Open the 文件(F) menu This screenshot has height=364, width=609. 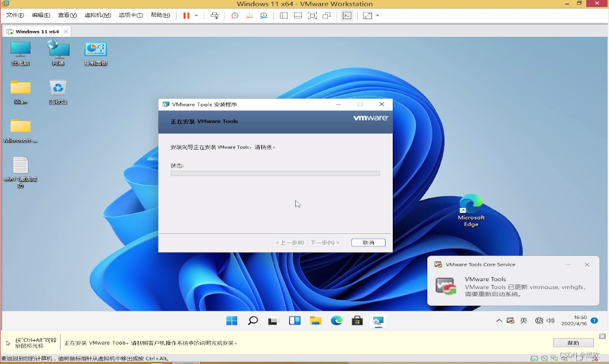pos(15,15)
